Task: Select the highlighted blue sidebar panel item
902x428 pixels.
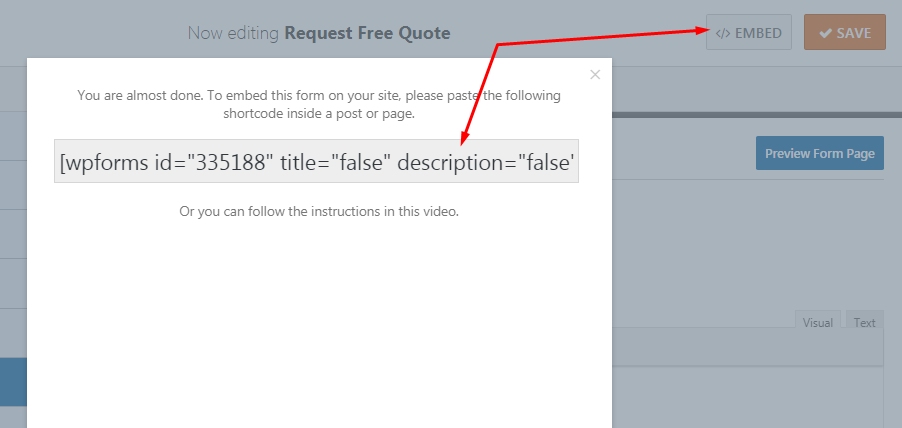Action: [x=13, y=382]
